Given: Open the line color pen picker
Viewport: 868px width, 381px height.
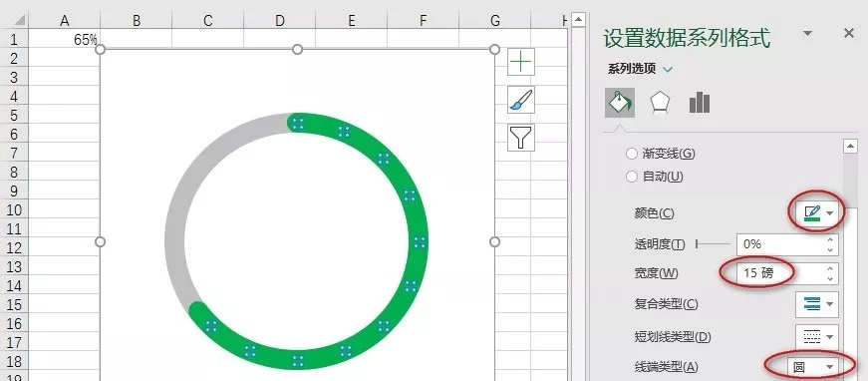Looking at the screenshot, I should tap(817, 213).
